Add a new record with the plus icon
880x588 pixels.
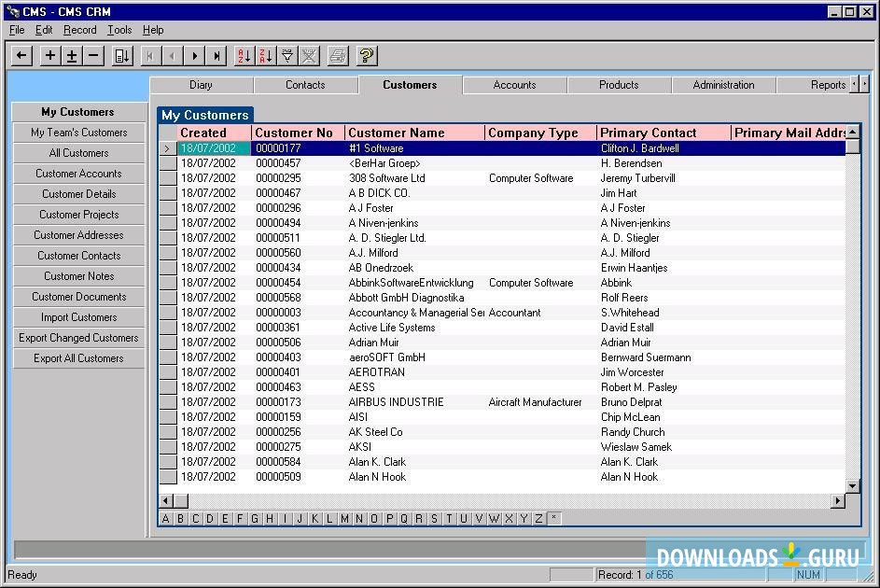pos(49,56)
